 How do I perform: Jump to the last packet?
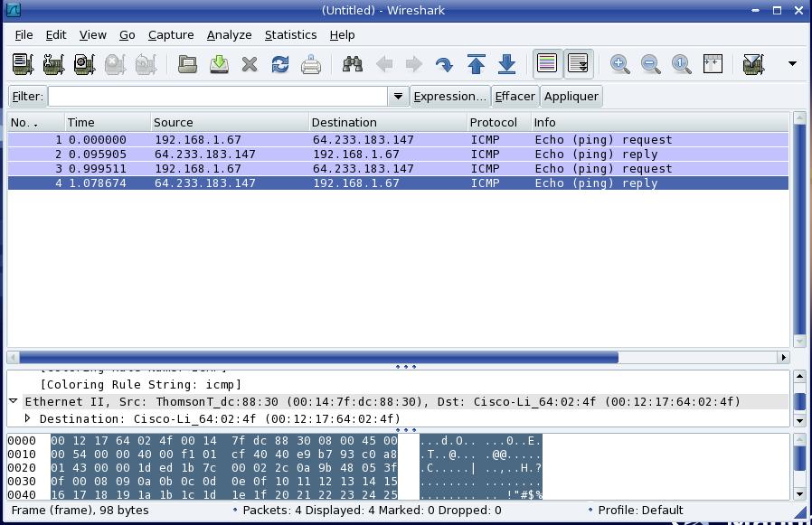point(506,64)
